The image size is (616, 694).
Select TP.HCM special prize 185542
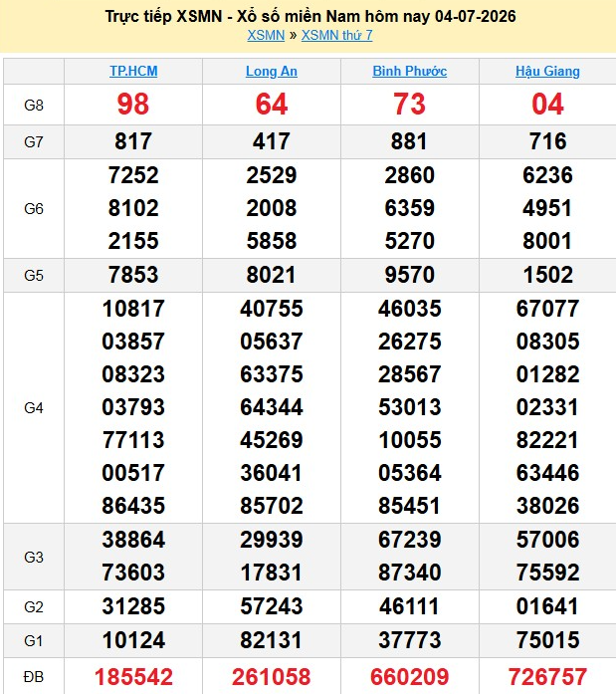(x=133, y=677)
